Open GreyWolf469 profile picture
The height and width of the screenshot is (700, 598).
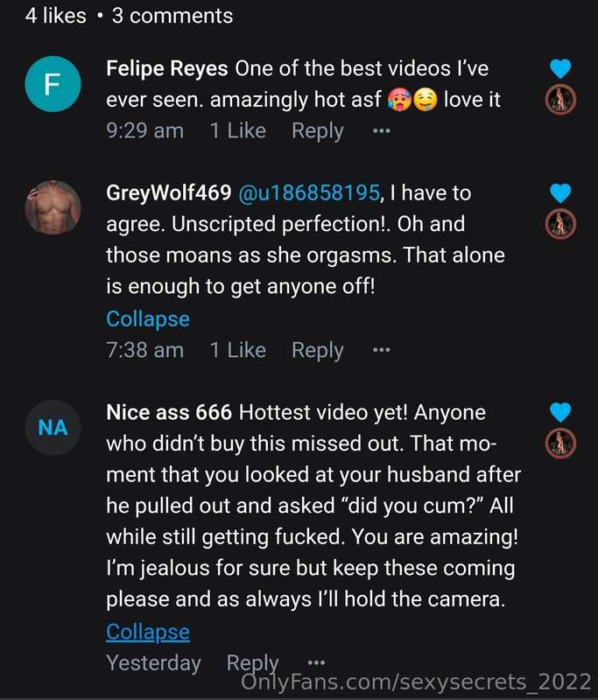click(53, 207)
